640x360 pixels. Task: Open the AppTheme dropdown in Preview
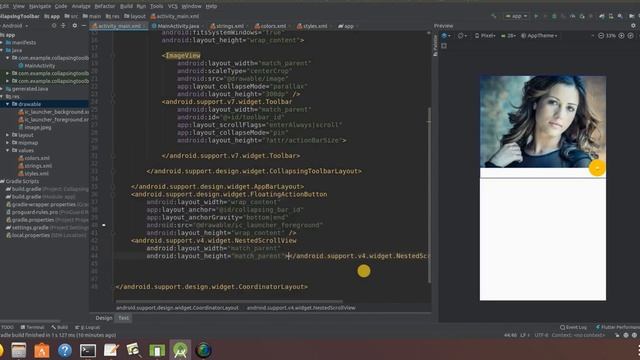[539, 36]
